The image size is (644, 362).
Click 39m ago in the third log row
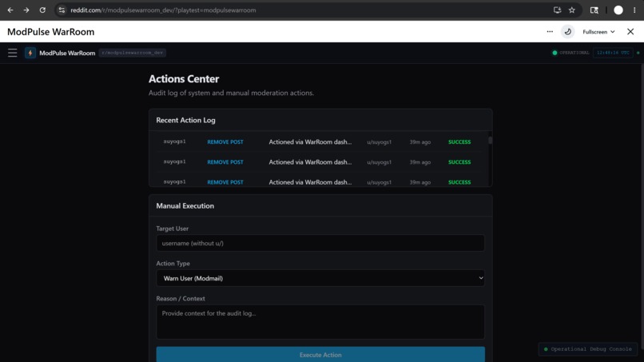[x=419, y=182]
